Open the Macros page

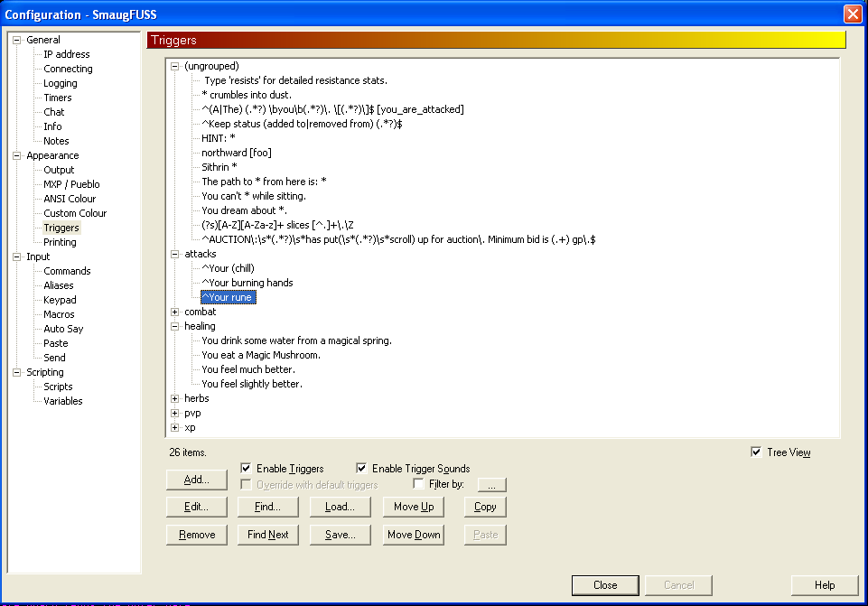pyautogui.click(x=59, y=314)
